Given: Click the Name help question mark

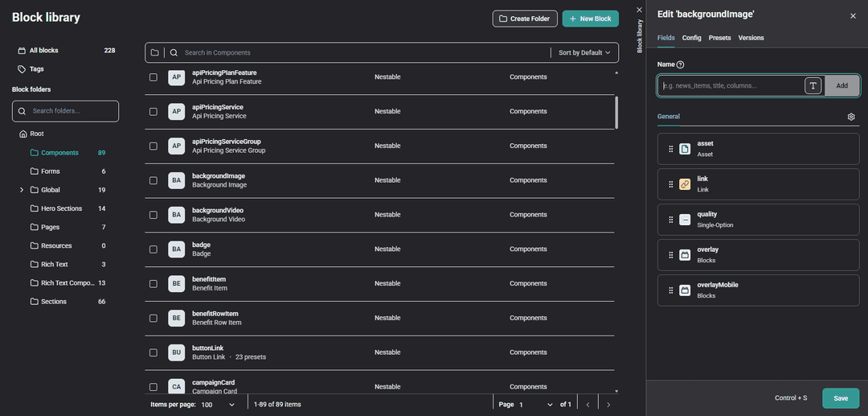Looking at the screenshot, I should [x=681, y=65].
